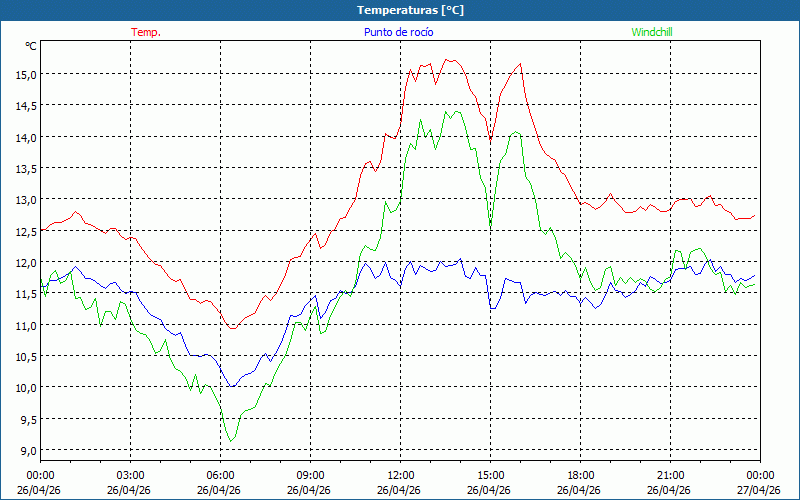Click the highest peak of the red temperature curve
800x500 pixels.
coord(449,60)
